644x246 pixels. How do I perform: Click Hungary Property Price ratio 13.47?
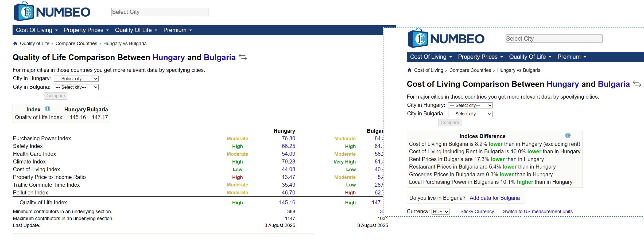click(288, 177)
